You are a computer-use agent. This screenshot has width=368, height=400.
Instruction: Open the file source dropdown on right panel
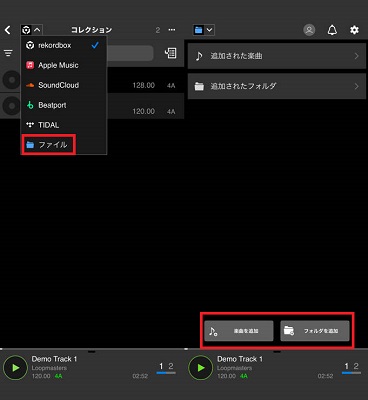coord(203,30)
